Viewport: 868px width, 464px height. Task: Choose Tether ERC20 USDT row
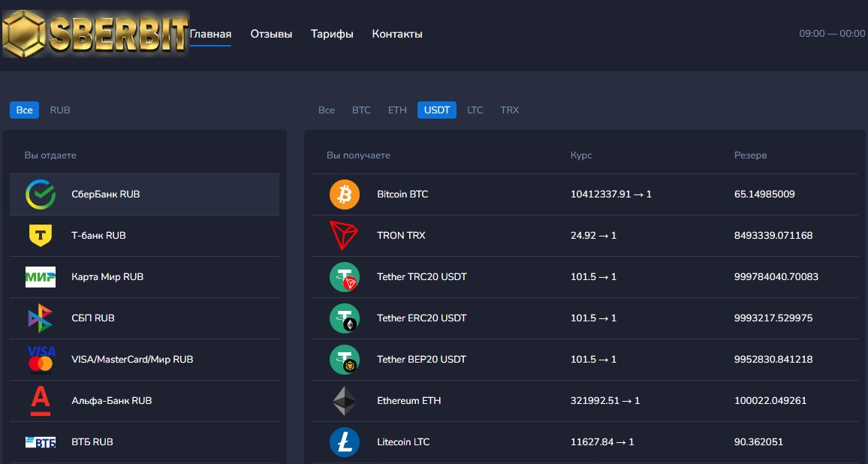(585, 318)
